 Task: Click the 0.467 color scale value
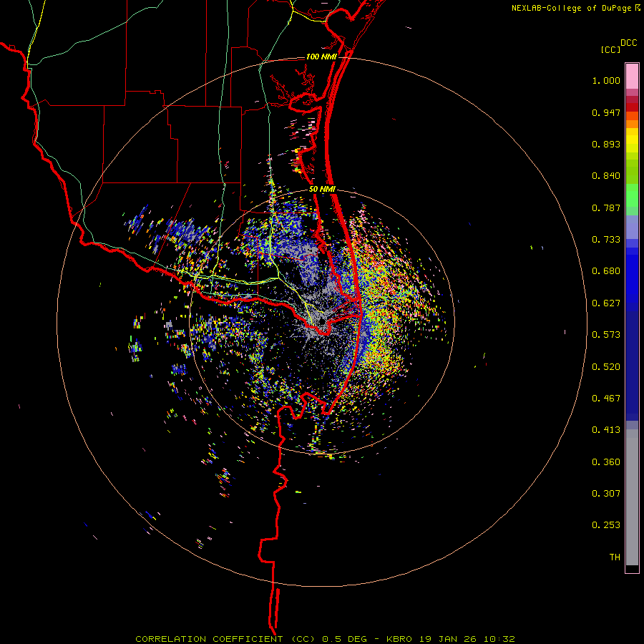click(x=606, y=399)
